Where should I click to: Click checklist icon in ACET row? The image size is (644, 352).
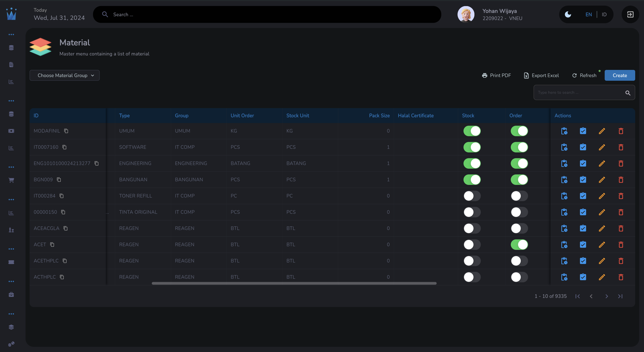[x=583, y=244]
